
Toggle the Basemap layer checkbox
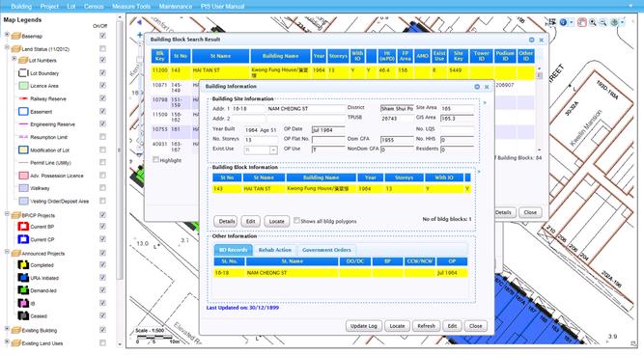click(x=102, y=36)
